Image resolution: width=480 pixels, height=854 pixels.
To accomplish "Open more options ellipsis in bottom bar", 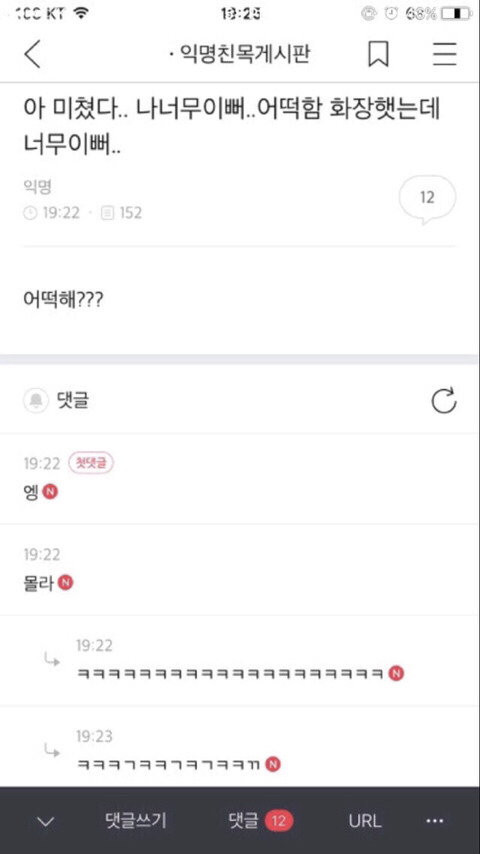I will coord(435,821).
